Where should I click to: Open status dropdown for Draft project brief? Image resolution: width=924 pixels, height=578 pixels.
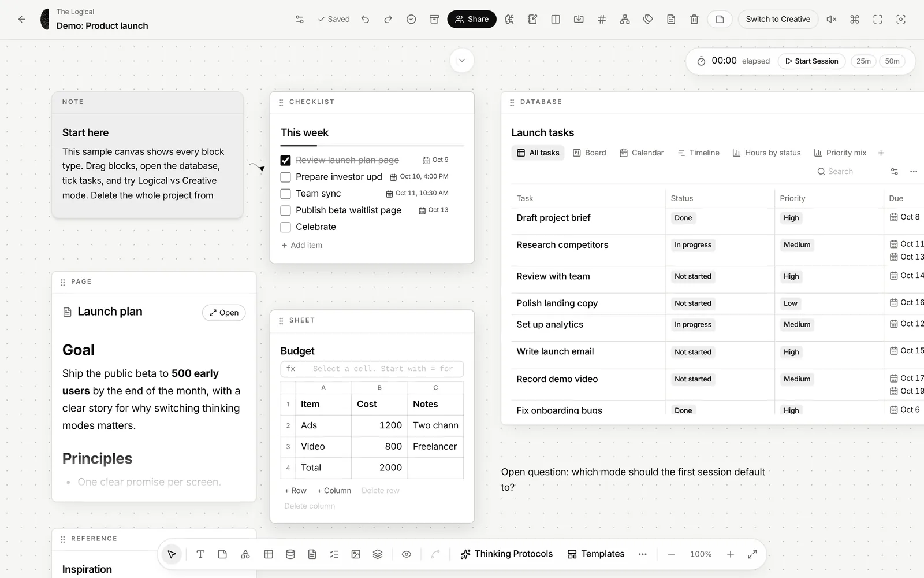pyautogui.click(x=683, y=218)
